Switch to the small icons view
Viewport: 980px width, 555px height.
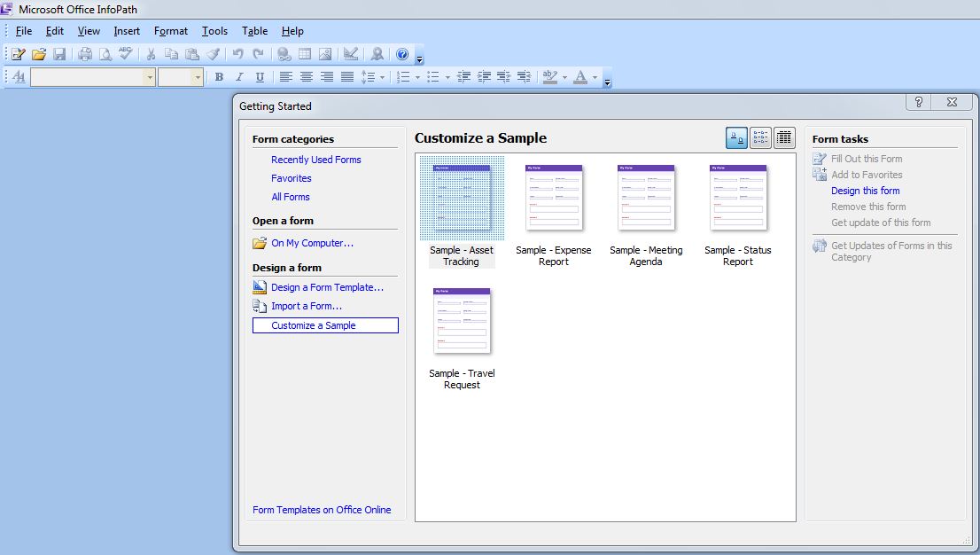[760, 137]
